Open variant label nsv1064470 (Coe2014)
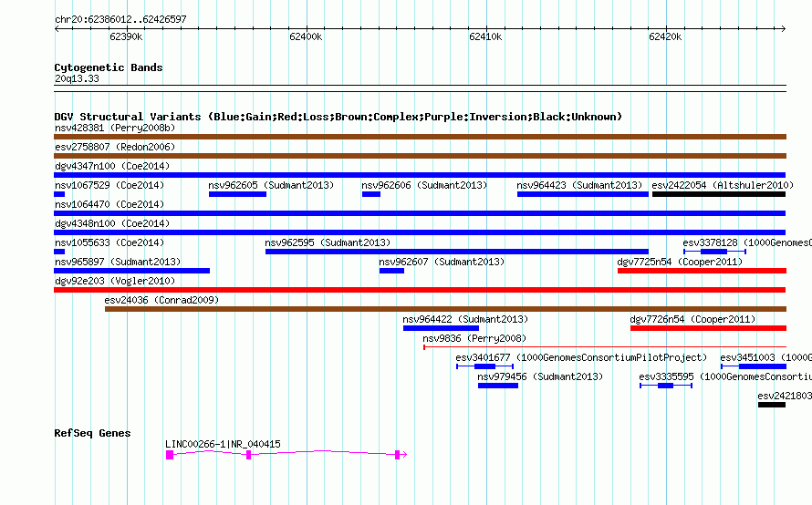Viewport: 812px width, 505px height. coord(109,204)
